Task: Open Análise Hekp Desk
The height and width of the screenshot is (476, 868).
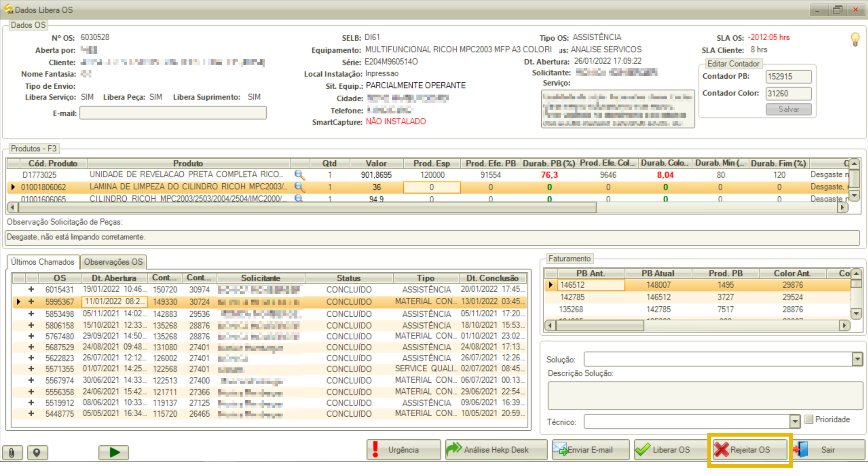Action: pyautogui.click(x=496, y=450)
